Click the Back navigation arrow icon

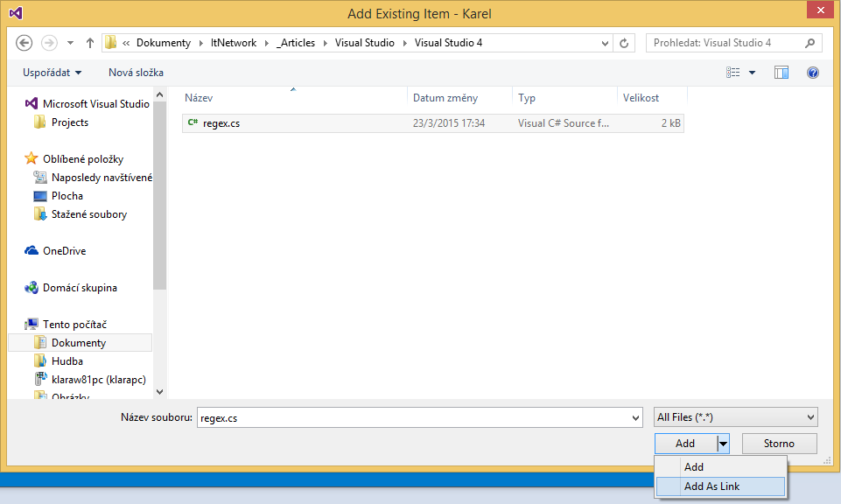point(24,42)
